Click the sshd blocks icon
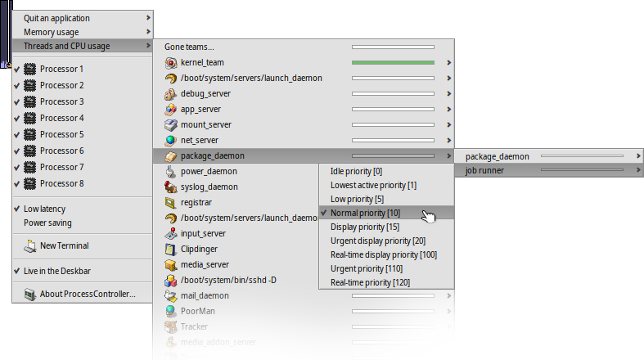The height and width of the screenshot is (360, 644). (170, 281)
